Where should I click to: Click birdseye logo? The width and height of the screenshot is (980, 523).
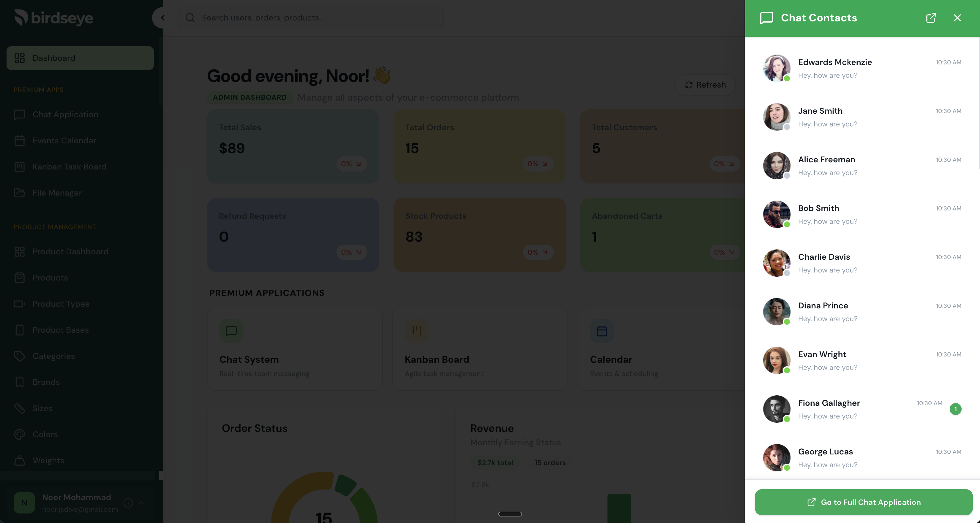point(54,18)
